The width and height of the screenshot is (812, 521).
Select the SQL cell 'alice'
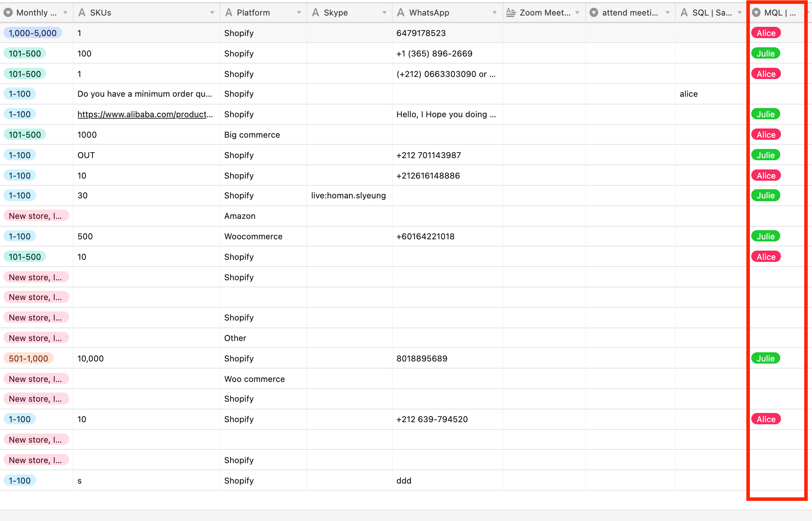pyautogui.click(x=710, y=94)
